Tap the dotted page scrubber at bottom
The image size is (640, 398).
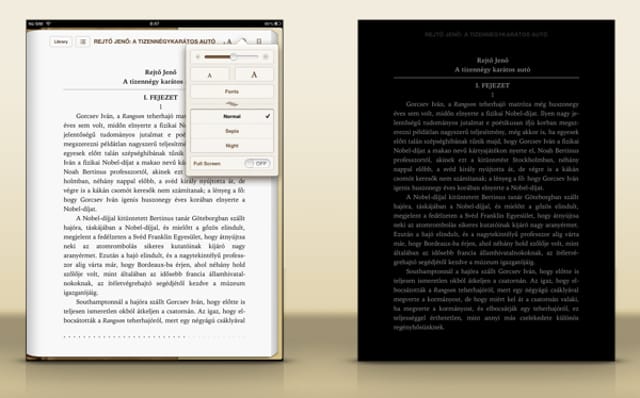pos(155,337)
